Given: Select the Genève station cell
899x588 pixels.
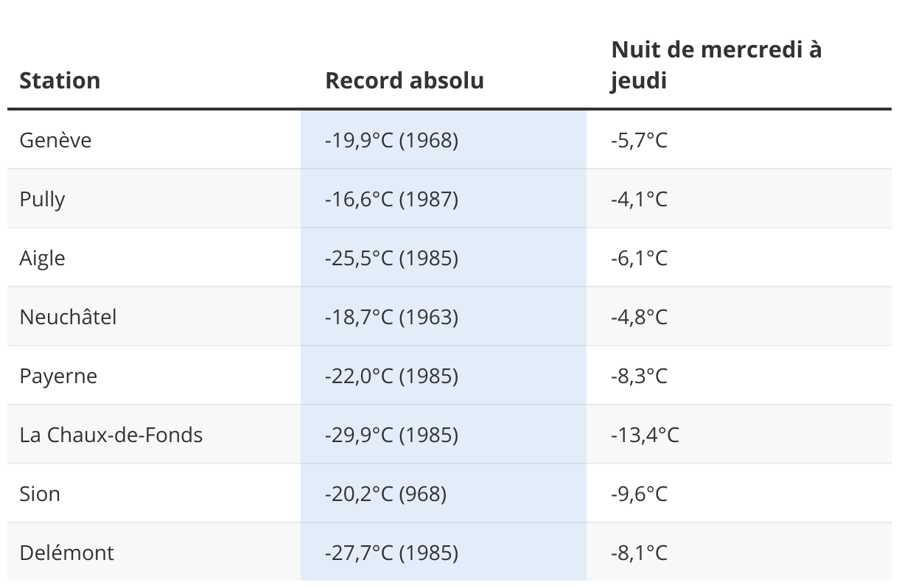Looking at the screenshot, I should click(55, 140).
